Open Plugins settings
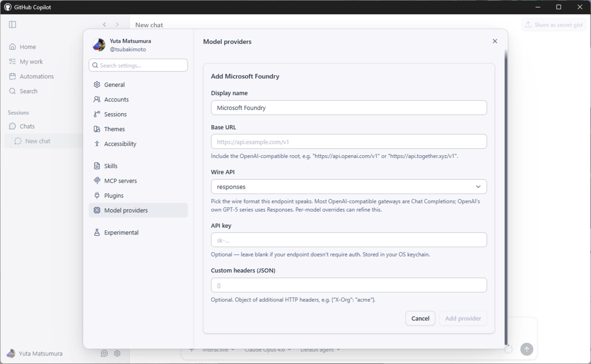Image resolution: width=591 pixels, height=364 pixels. pyautogui.click(x=138, y=196)
